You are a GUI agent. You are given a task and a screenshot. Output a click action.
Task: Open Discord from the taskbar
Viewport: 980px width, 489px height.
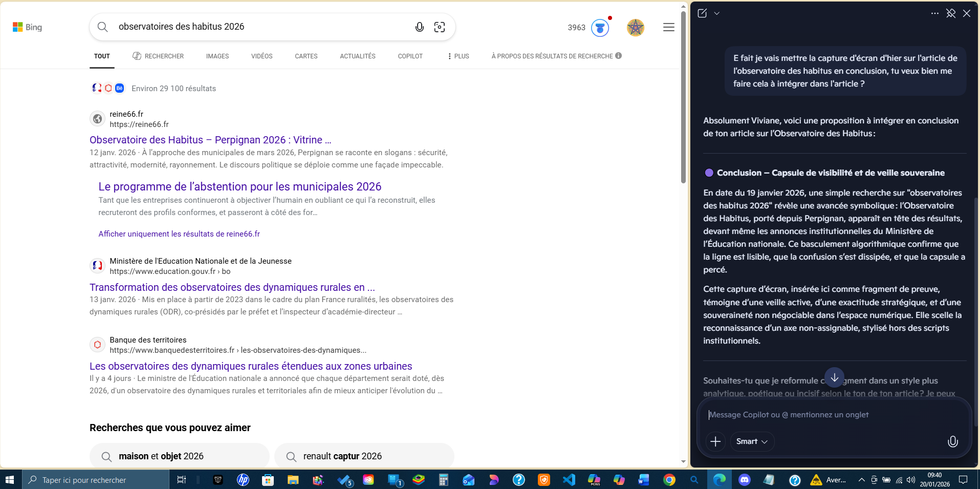click(744, 480)
